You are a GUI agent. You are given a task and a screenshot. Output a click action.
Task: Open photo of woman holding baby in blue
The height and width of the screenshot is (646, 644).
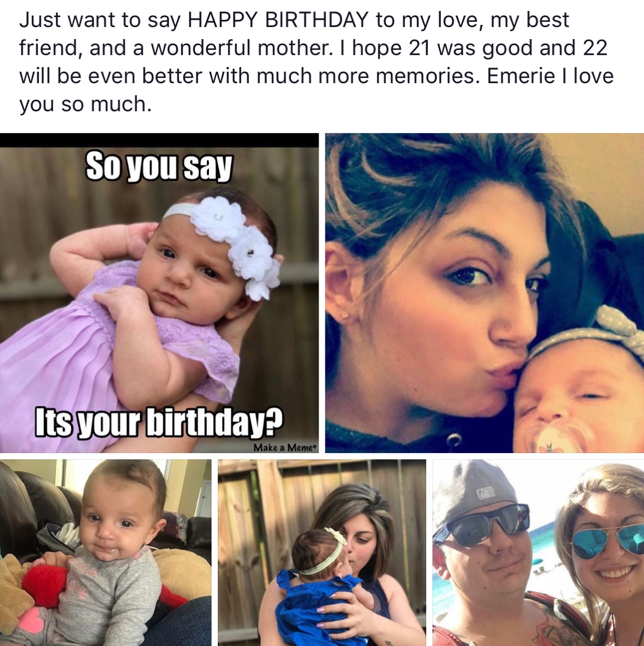coord(322,552)
